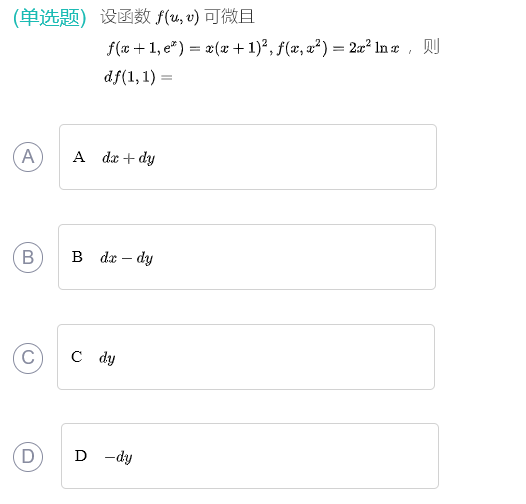This screenshot has width=526, height=504.
Task: Pick the circled D radio option
Action: (x=28, y=457)
